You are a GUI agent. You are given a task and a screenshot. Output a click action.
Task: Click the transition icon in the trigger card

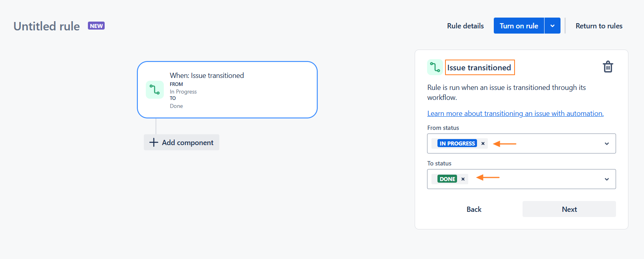pos(155,90)
